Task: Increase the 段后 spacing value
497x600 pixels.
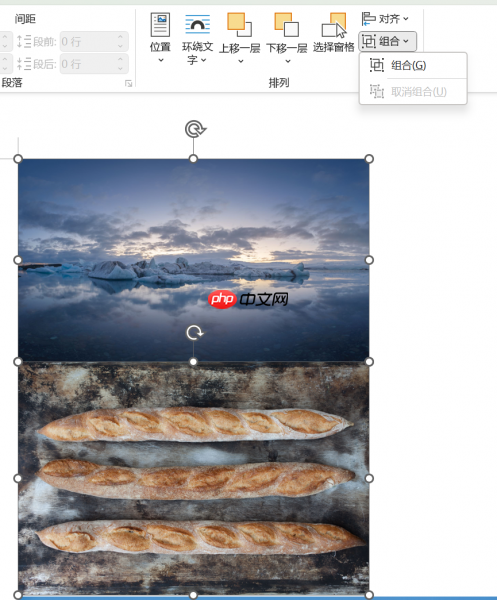Action: tap(120, 59)
